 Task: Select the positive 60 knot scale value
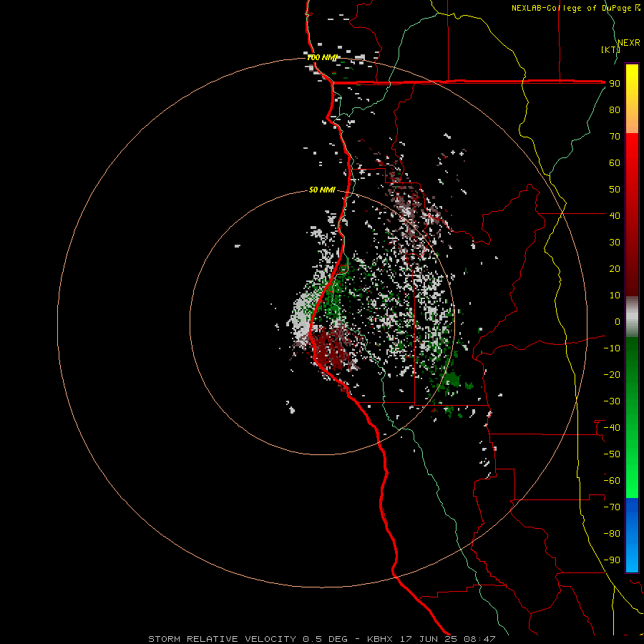[x=615, y=162]
